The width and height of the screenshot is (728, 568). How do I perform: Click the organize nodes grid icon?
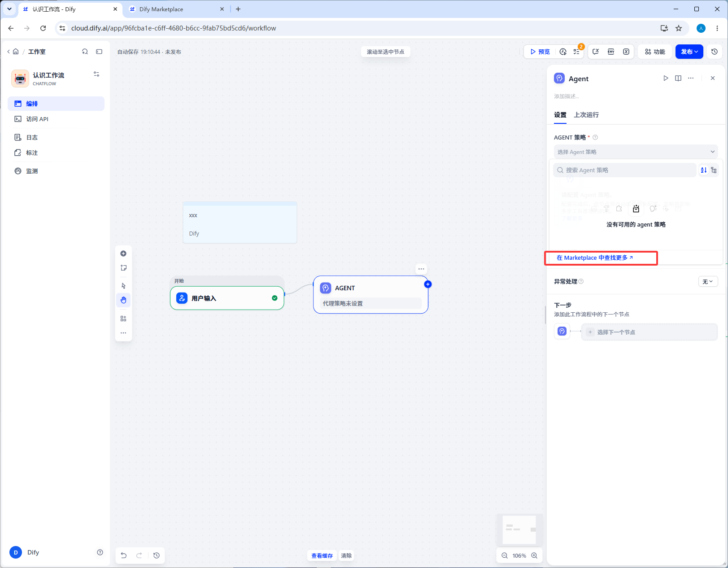(x=123, y=319)
